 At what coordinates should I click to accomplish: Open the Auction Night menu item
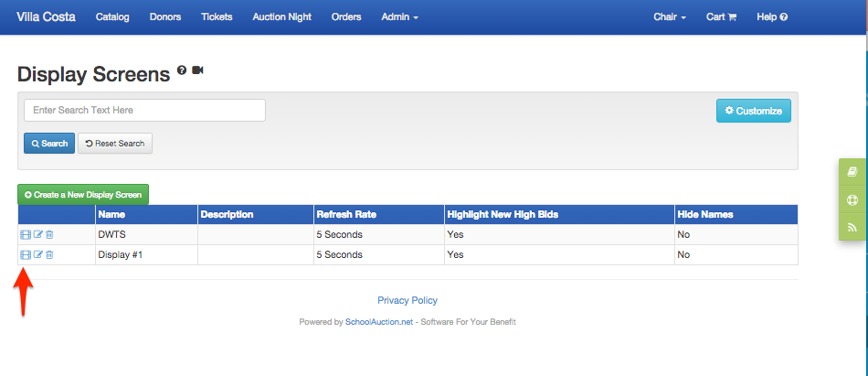click(x=281, y=17)
